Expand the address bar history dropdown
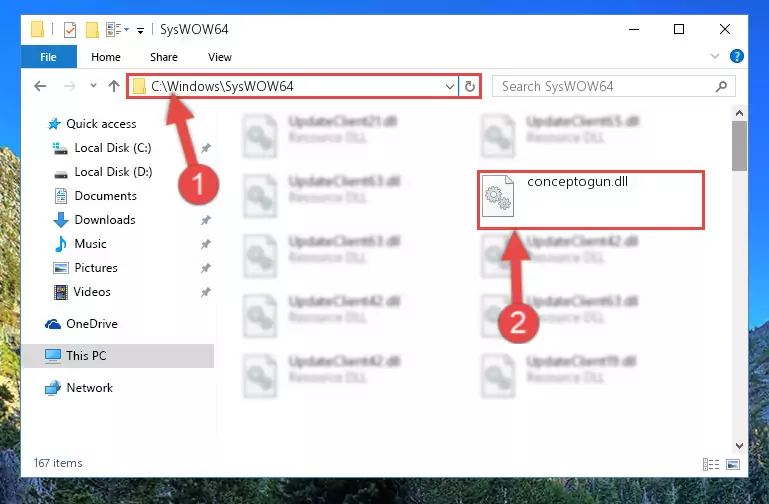Viewport: 769px width, 504px height. point(449,87)
